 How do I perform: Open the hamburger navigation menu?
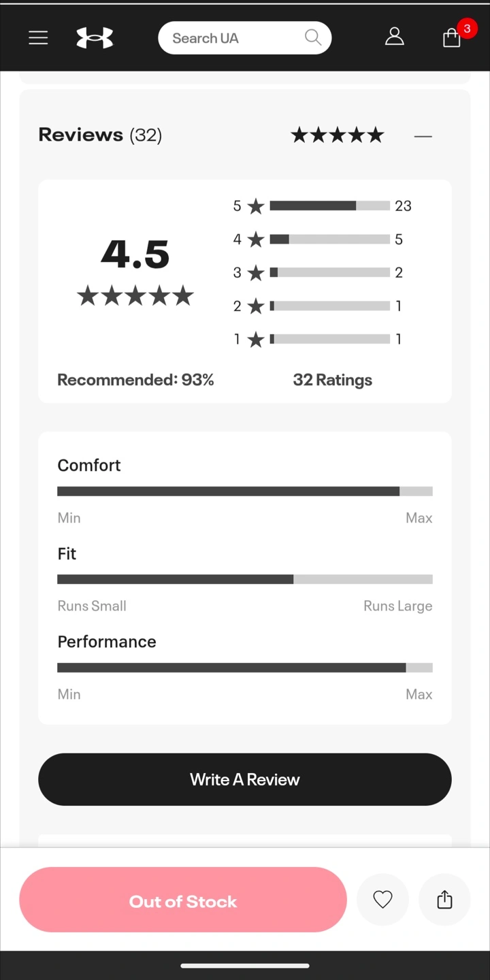(38, 38)
